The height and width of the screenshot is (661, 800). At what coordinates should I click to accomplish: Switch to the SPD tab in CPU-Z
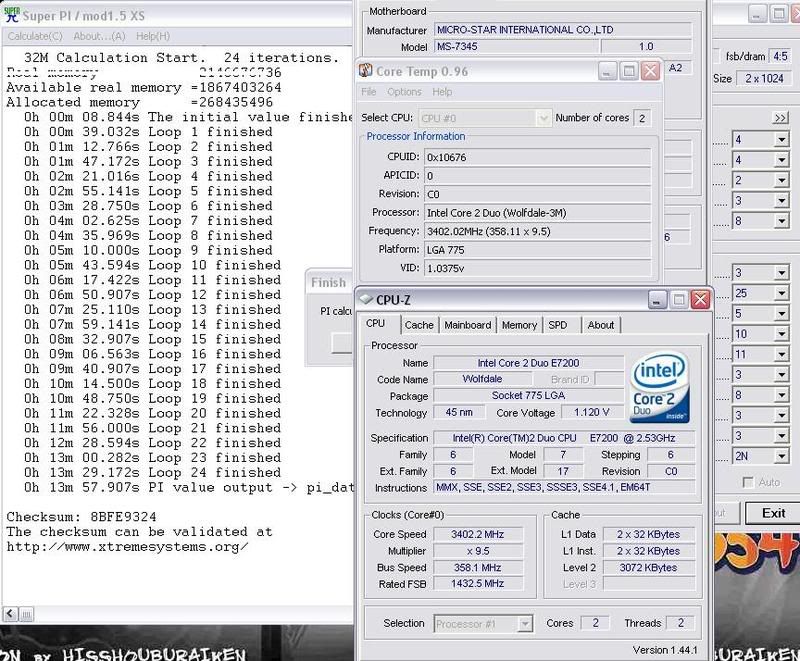558,325
